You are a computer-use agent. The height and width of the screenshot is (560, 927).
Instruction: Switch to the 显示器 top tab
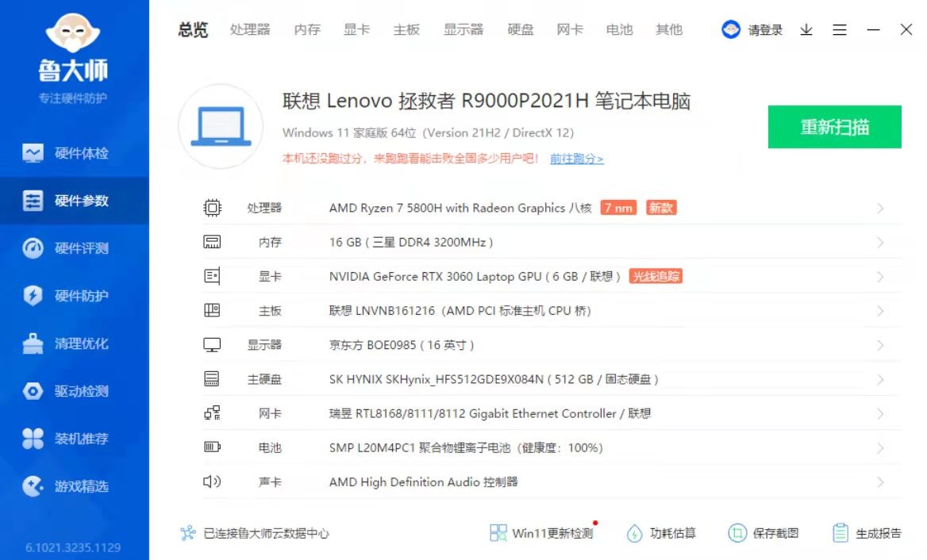[x=463, y=29]
